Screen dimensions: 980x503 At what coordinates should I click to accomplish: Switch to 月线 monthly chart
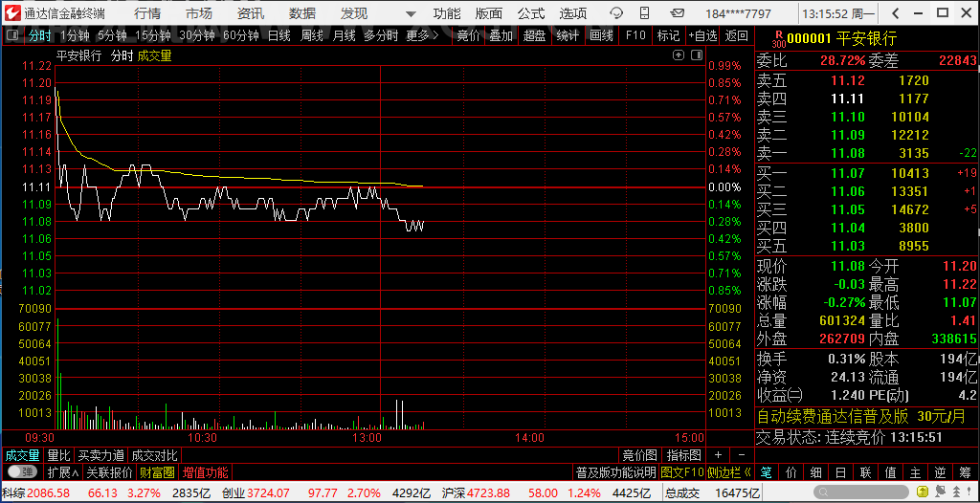[x=344, y=35]
